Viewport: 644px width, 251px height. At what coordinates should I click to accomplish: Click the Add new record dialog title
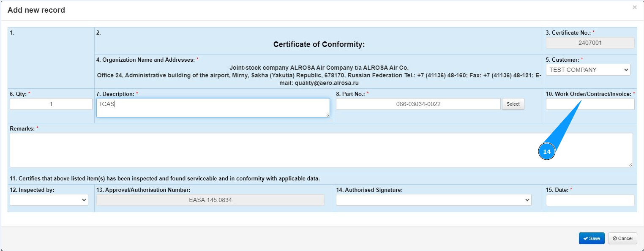pyautogui.click(x=36, y=10)
